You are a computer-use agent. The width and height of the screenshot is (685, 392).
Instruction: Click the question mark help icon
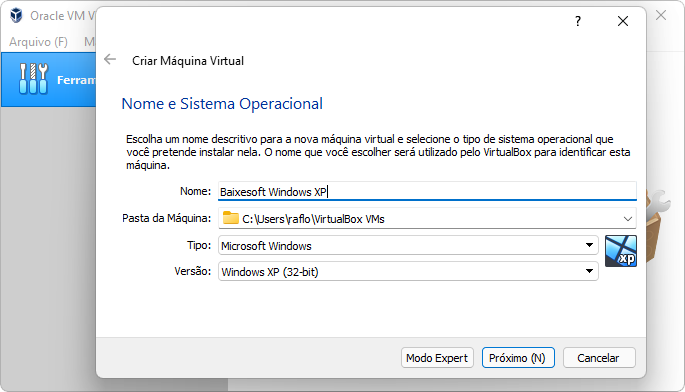(578, 21)
